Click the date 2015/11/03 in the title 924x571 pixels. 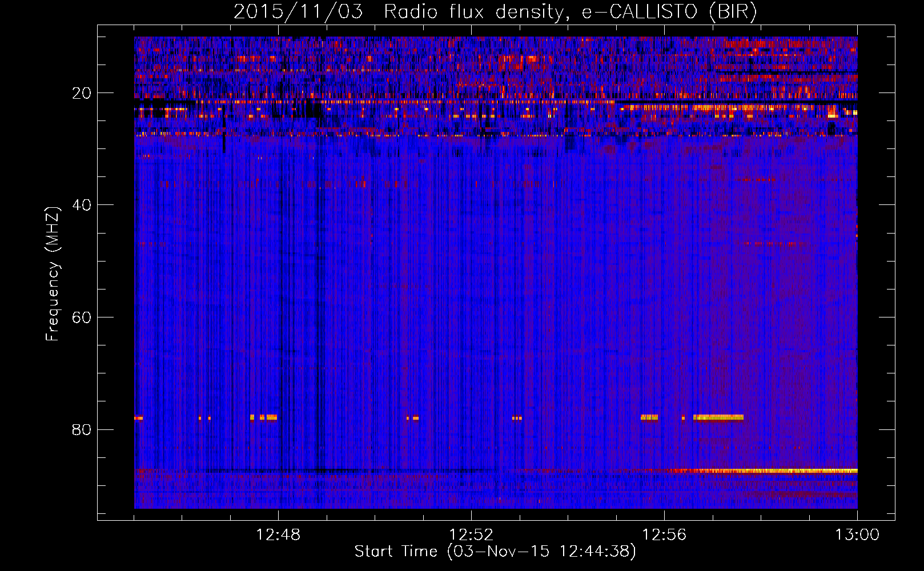tap(298, 11)
